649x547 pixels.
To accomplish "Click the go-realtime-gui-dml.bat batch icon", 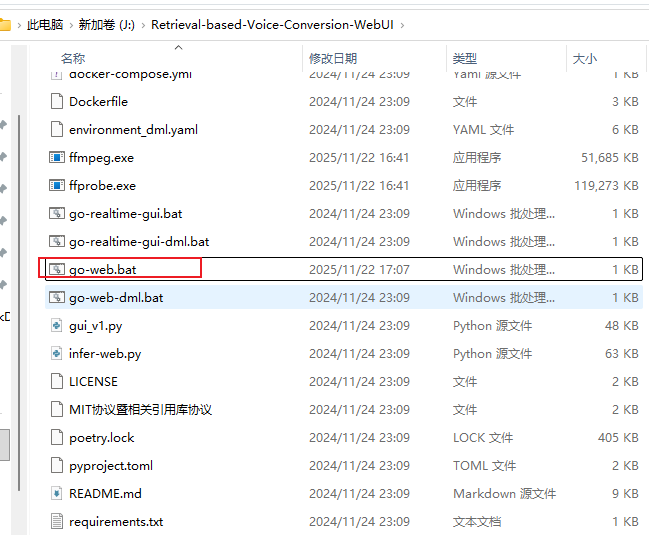I will pyautogui.click(x=57, y=242).
